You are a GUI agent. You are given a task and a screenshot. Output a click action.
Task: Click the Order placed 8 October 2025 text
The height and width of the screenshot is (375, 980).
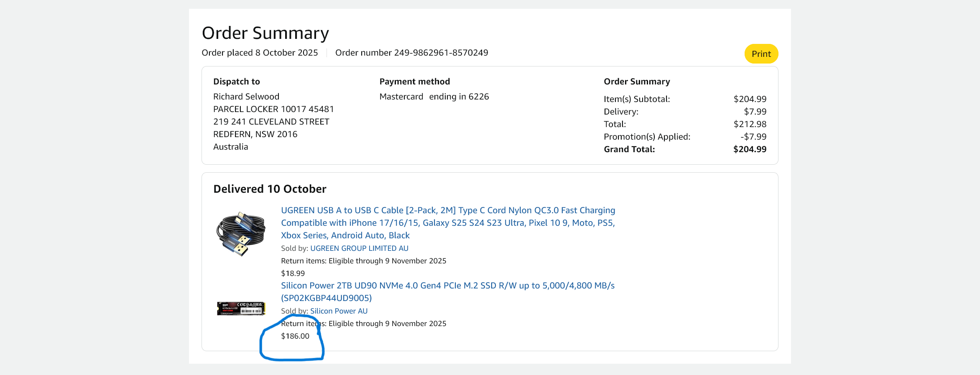[260, 53]
